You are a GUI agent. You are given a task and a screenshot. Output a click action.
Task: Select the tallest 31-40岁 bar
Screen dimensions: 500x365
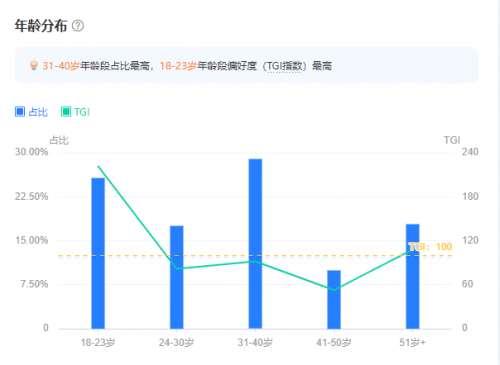tap(255, 244)
